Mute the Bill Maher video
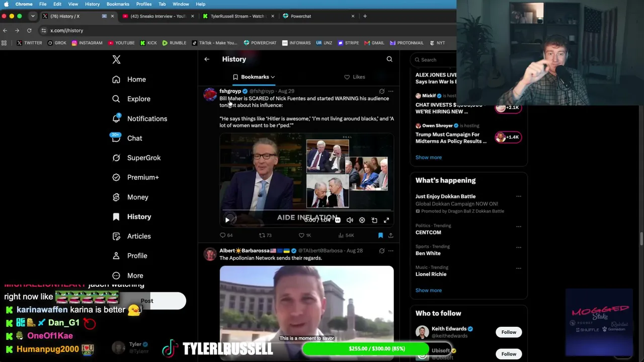The width and height of the screenshot is (644, 362). pyautogui.click(x=350, y=220)
